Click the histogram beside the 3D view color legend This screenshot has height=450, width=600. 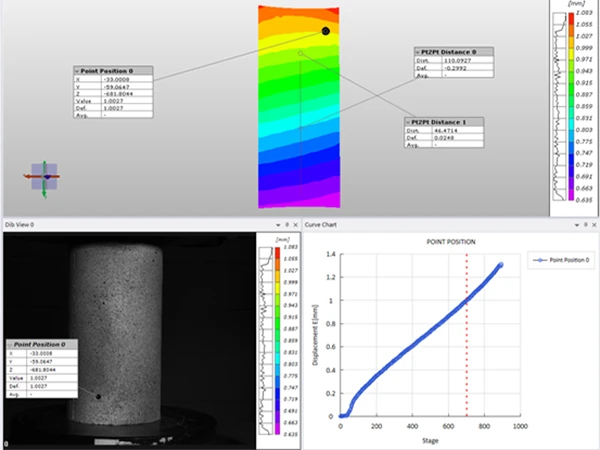point(559,106)
